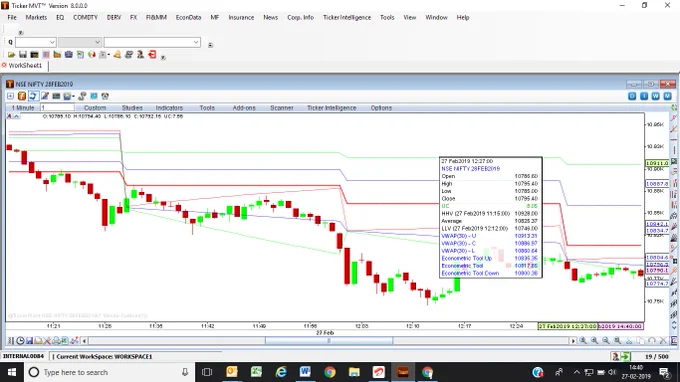Open the Tools menu in the menu bar
680x382 pixels.
pos(387,17)
